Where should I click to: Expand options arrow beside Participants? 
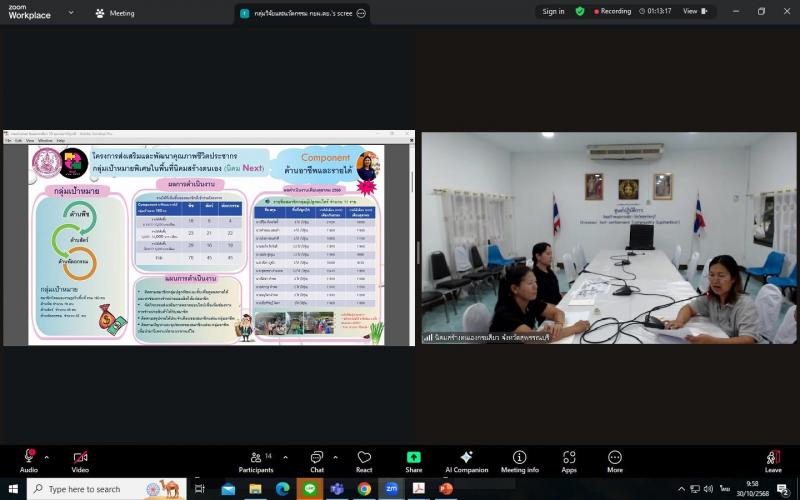(x=285, y=457)
